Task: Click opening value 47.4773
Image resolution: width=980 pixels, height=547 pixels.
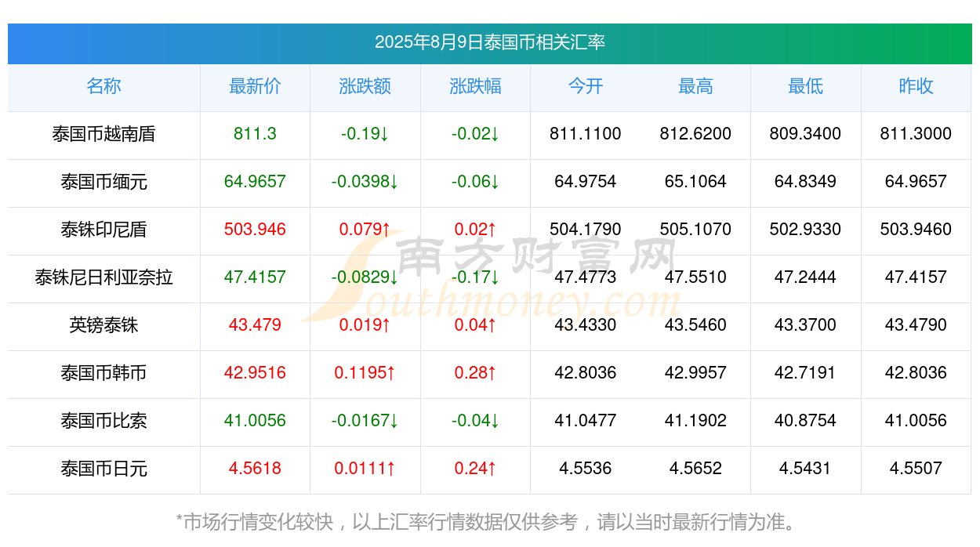Action: pos(586,277)
